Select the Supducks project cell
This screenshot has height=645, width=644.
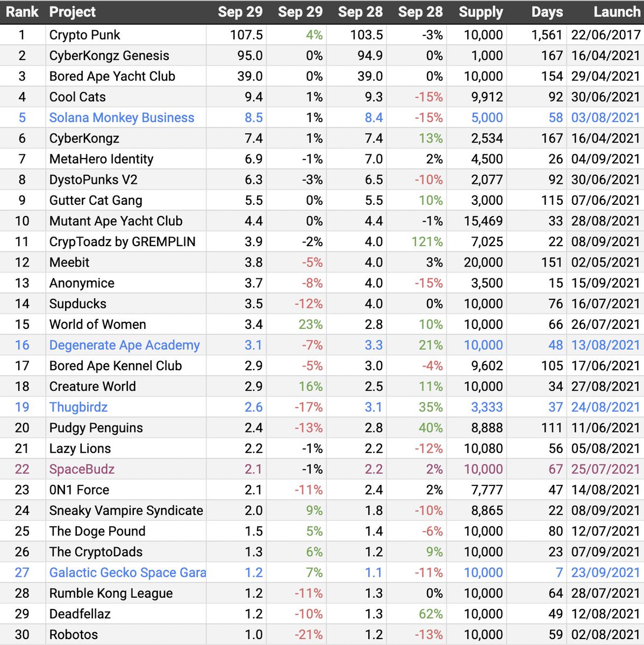(126, 304)
